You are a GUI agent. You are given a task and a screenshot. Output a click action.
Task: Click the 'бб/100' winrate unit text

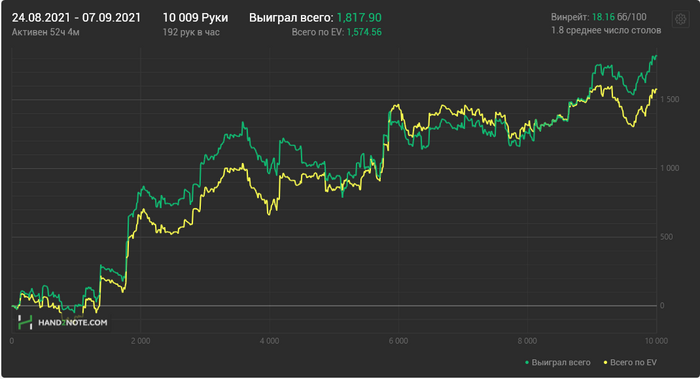coord(632,17)
